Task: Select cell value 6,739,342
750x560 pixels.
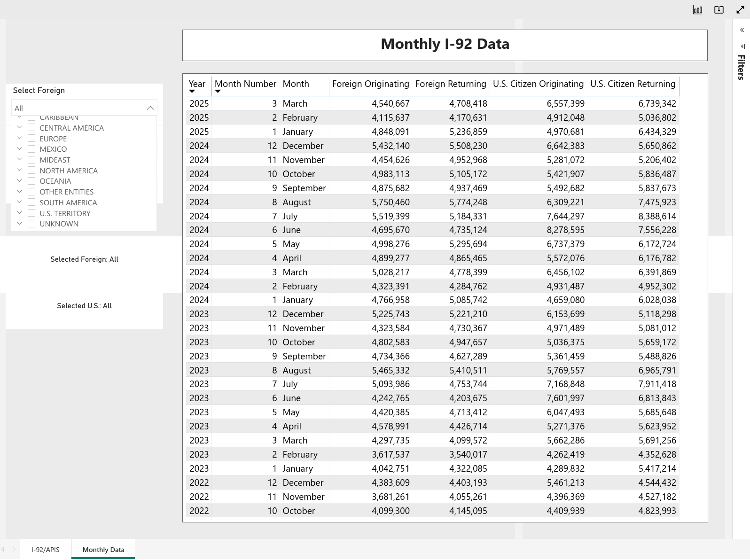Action: click(x=657, y=103)
